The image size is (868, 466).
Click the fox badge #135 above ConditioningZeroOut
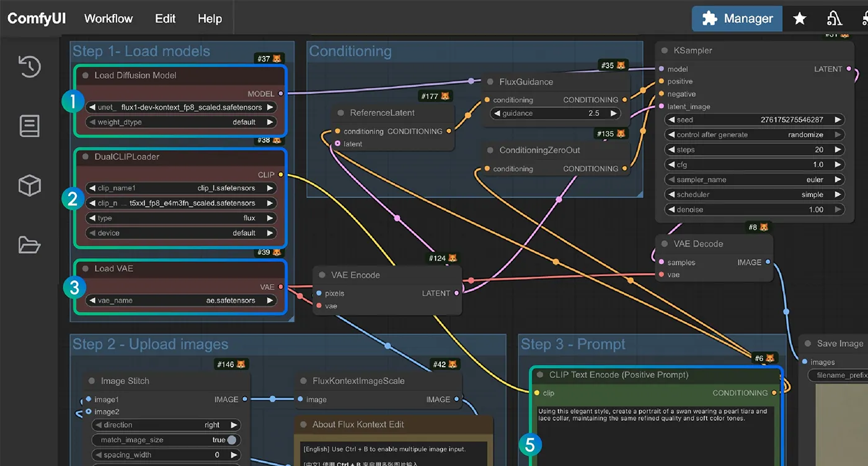(x=612, y=133)
